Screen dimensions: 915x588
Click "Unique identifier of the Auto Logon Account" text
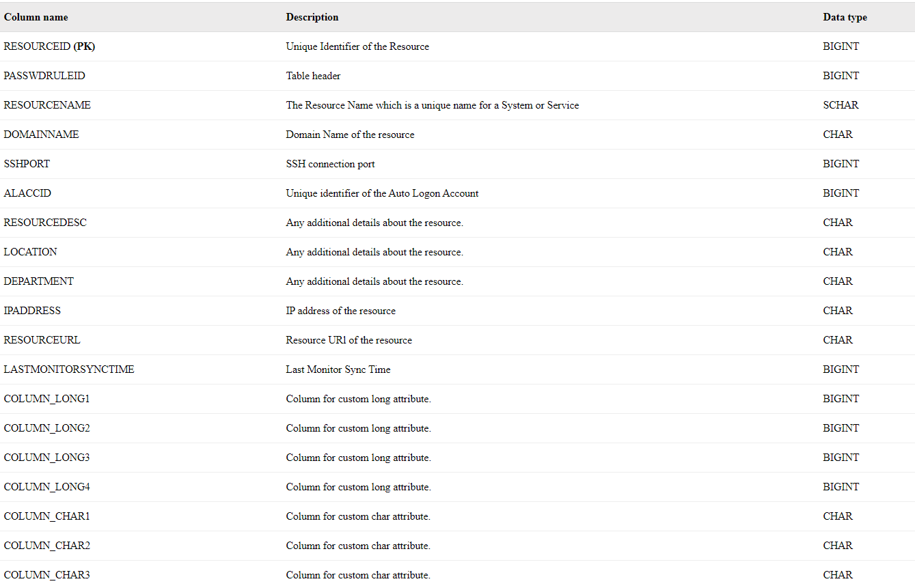click(382, 193)
